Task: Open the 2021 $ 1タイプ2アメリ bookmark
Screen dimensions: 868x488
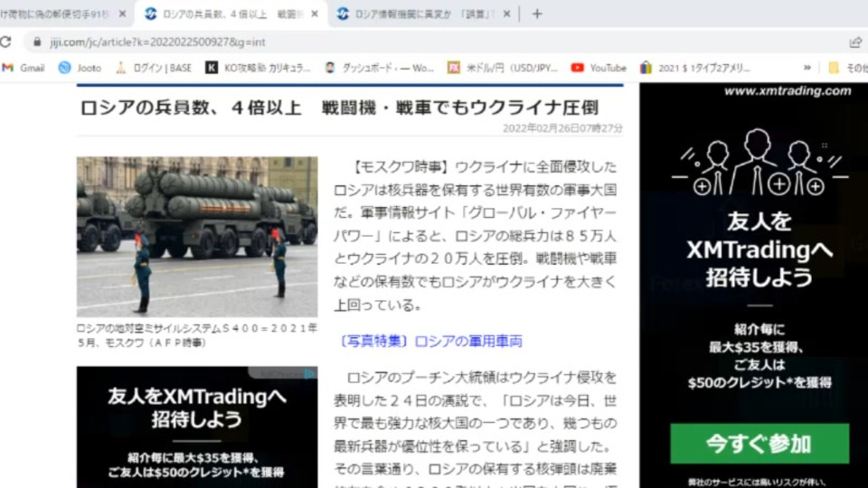Action: point(695,68)
